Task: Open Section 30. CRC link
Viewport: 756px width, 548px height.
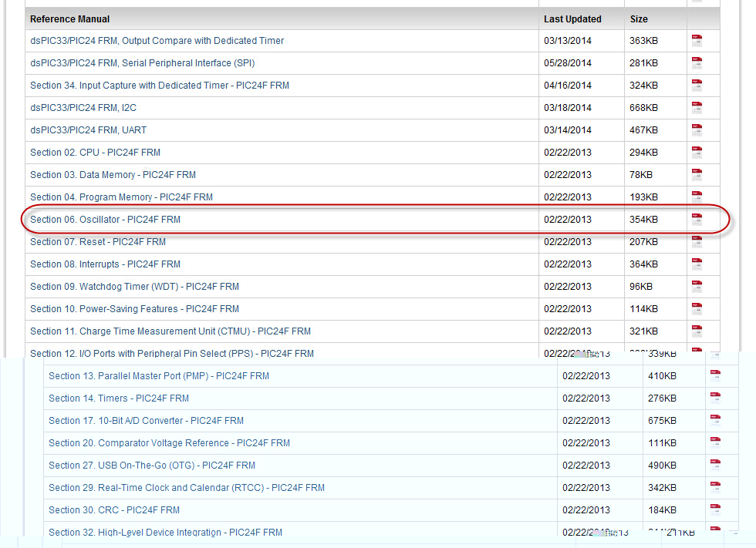Action: (114, 510)
